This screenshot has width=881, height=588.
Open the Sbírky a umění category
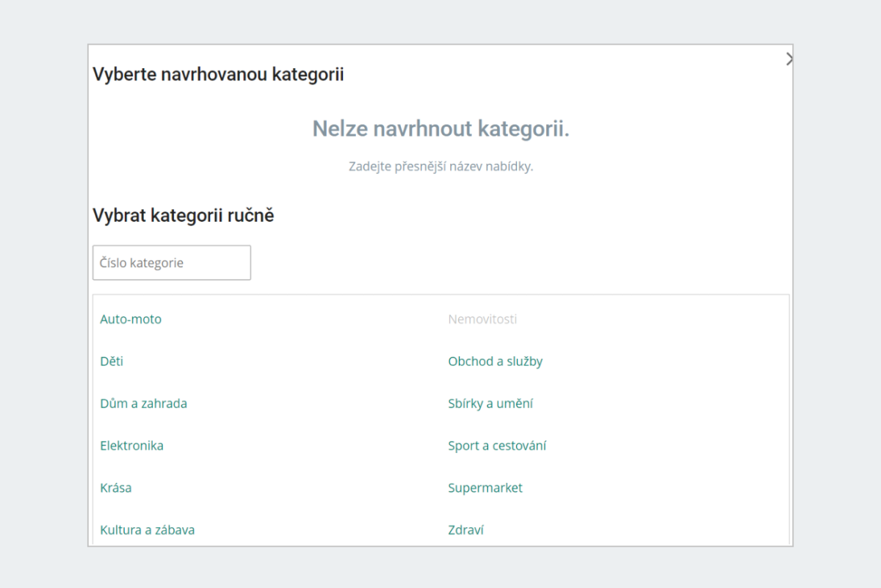click(x=490, y=404)
